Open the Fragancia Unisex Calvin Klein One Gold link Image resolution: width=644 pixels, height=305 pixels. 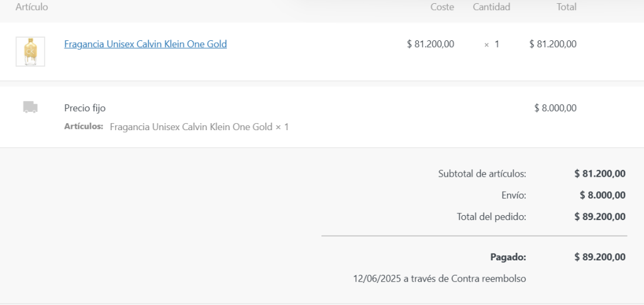click(145, 44)
